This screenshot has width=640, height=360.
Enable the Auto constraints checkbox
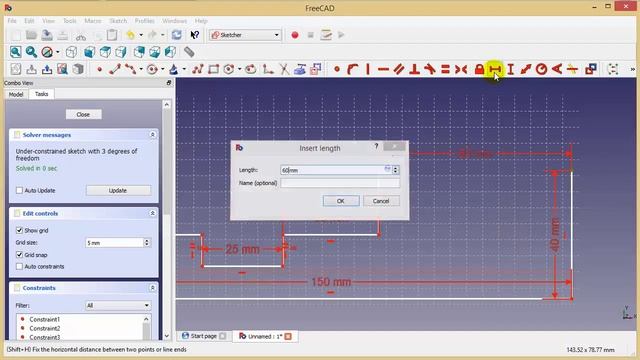pos(19,267)
